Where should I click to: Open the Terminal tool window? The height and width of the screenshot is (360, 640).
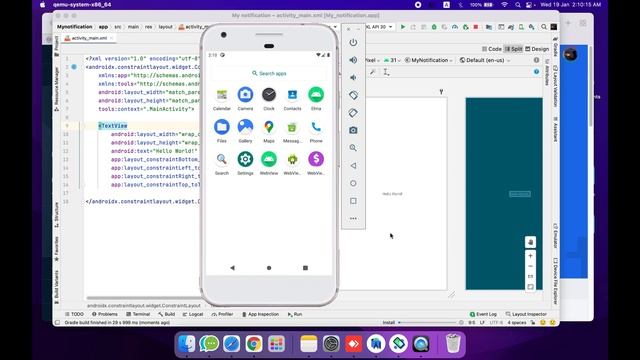pos(138,314)
